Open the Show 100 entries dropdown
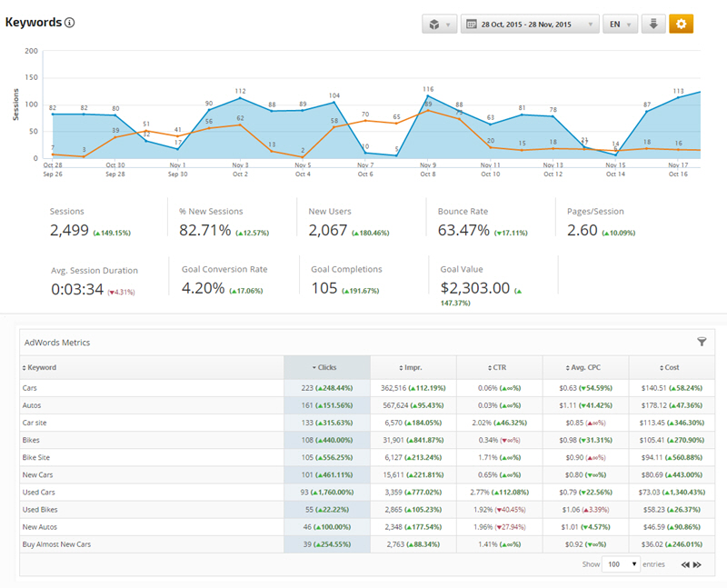 [622, 564]
